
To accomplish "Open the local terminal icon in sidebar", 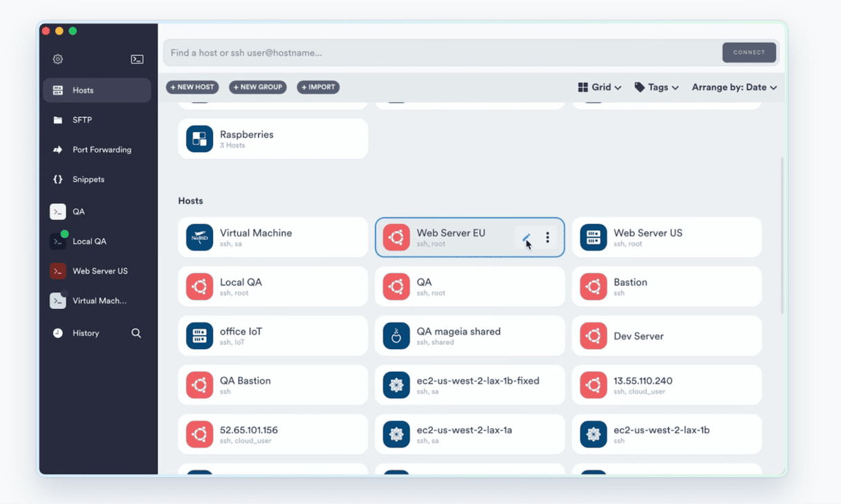I will pos(137,59).
